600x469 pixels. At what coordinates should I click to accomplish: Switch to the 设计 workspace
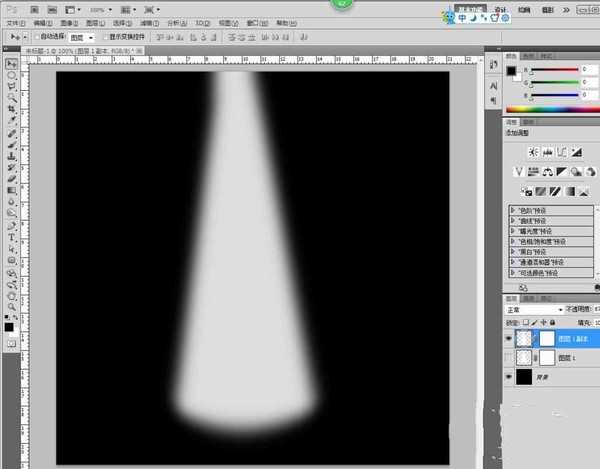500,10
